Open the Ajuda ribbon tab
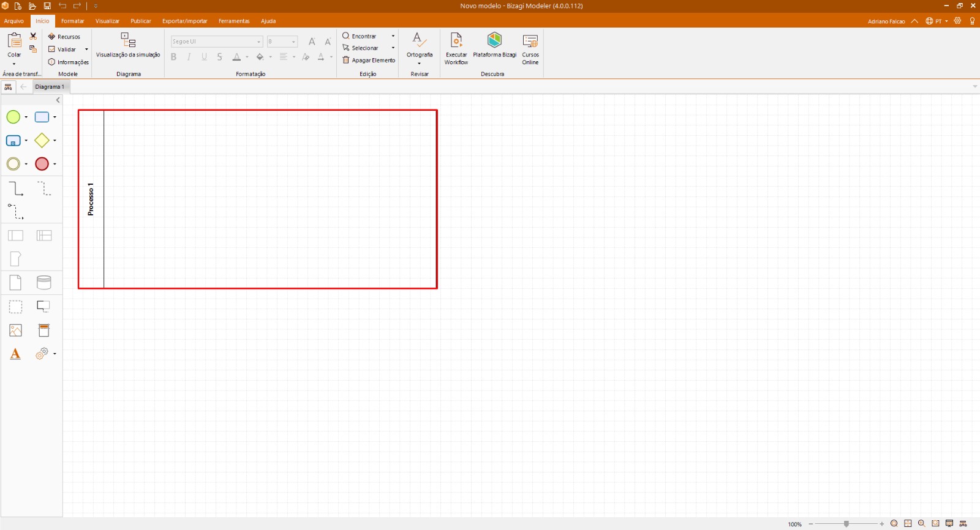980x530 pixels. click(x=268, y=21)
